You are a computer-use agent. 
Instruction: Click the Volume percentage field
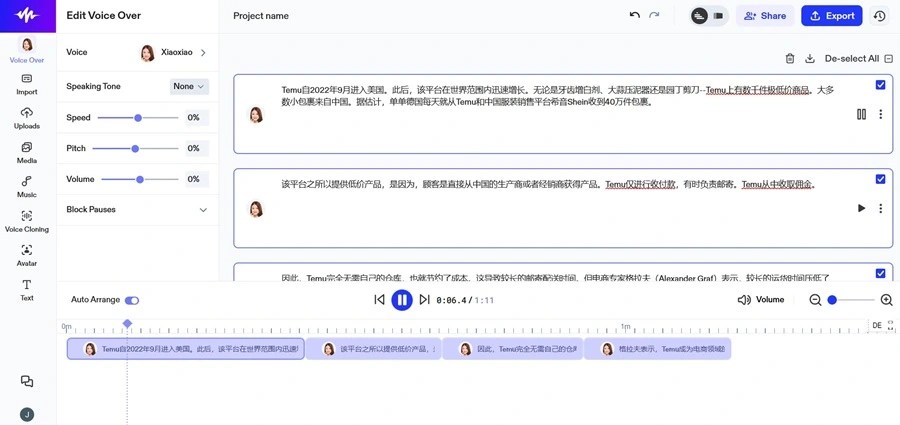[197, 179]
